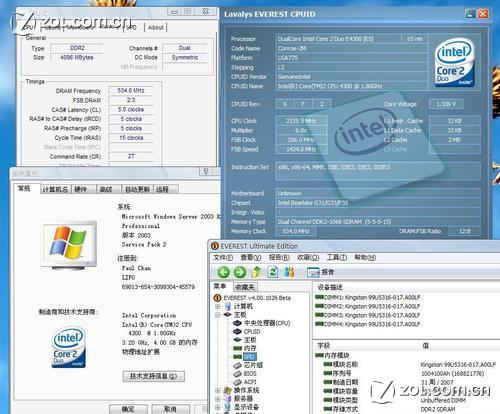Screen dimensions: 500x414
Task: Open the 工具(T) menu
Action: tap(337, 257)
